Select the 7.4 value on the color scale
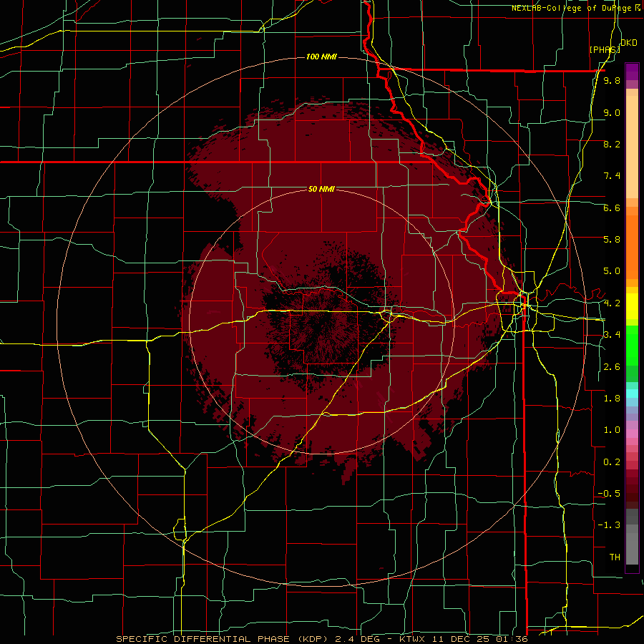 612,176
